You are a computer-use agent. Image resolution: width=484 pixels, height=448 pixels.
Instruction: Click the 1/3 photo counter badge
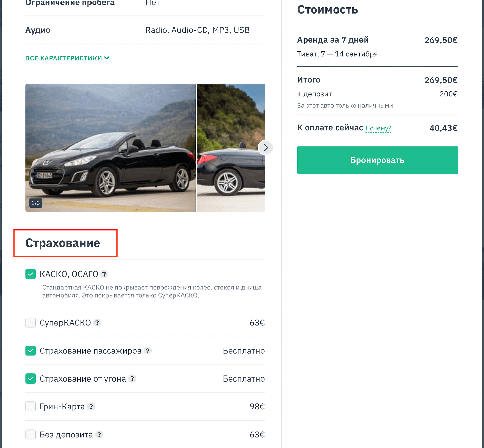tap(36, 203)
